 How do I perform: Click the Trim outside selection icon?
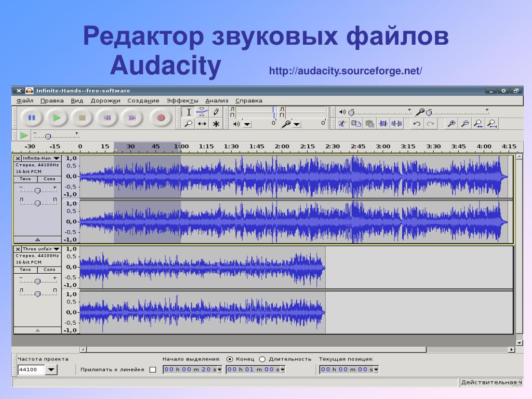tap(383, 124)
